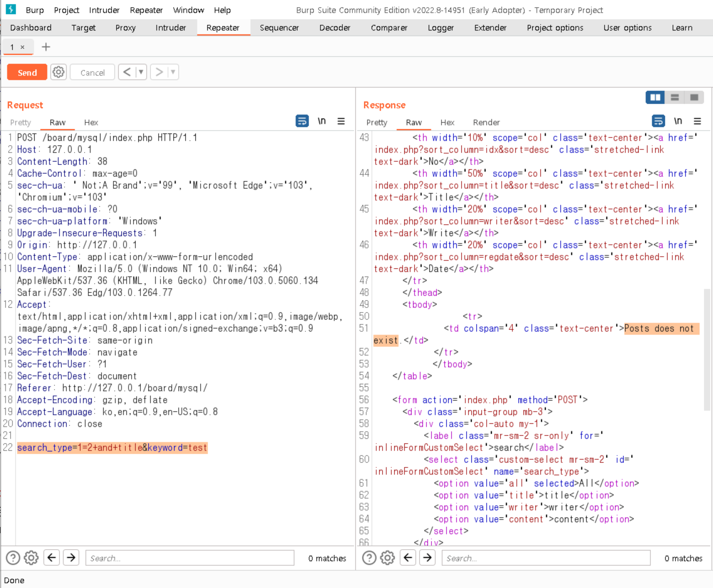Add a new Repeater tab with plus

point(46,47)
